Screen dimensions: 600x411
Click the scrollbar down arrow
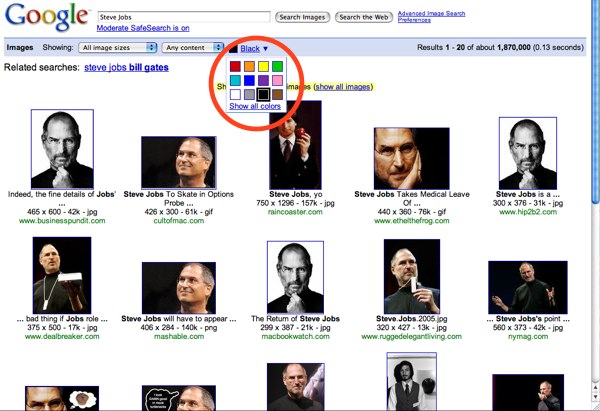(x=596, y=398)
